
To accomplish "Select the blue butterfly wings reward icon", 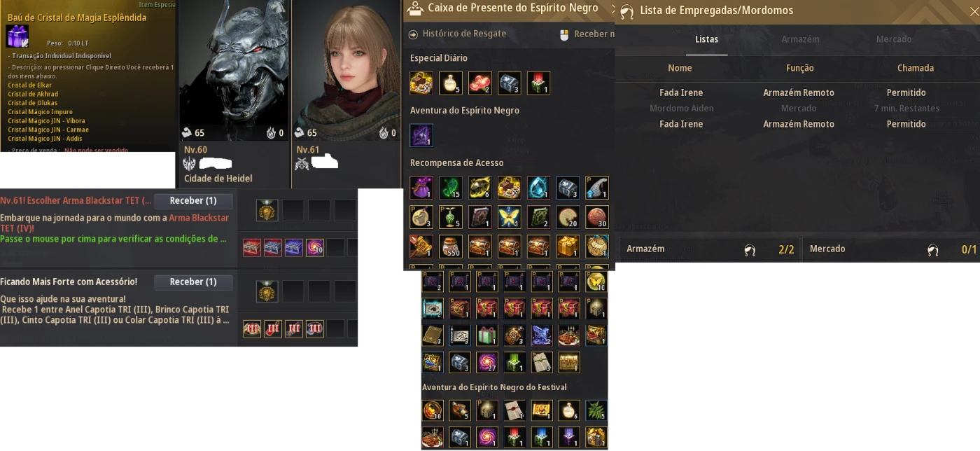I will pyautogui.click(x=510, y=217).
